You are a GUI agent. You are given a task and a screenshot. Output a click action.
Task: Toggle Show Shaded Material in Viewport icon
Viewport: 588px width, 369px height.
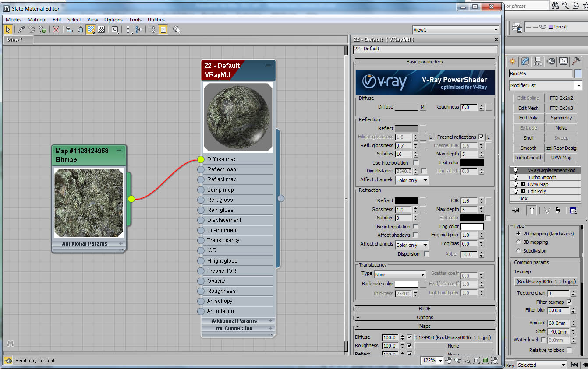coord(91,29)
